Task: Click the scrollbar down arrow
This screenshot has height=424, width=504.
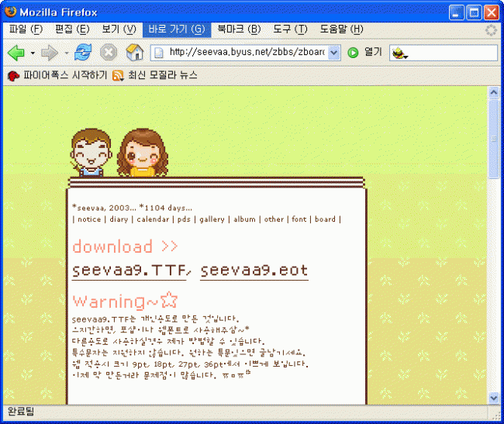Action: tap(493, 398)
